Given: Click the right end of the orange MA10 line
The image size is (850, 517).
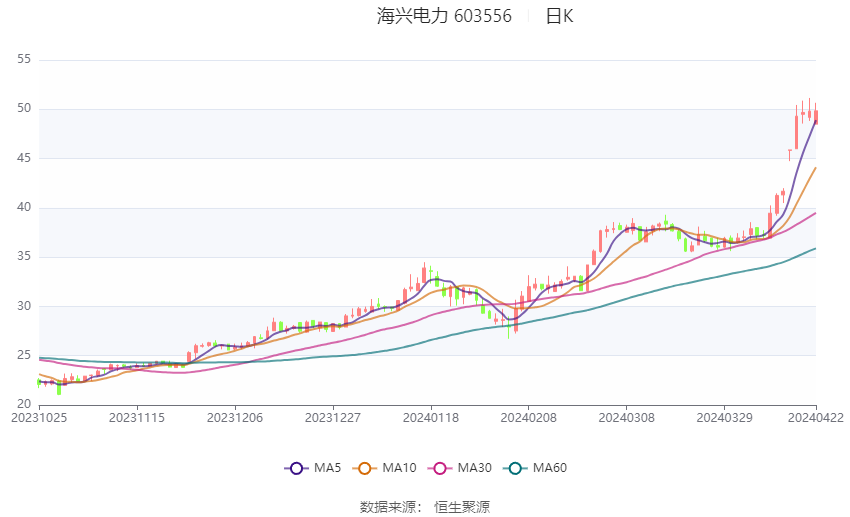Looking at the screenshot, I should point(815,168).
